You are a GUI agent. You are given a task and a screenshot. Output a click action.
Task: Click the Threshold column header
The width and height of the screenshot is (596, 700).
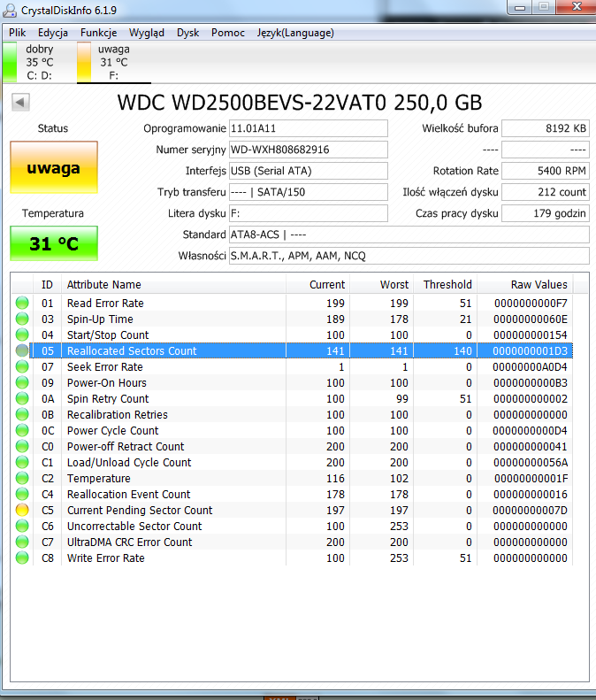tap(445, 284)
